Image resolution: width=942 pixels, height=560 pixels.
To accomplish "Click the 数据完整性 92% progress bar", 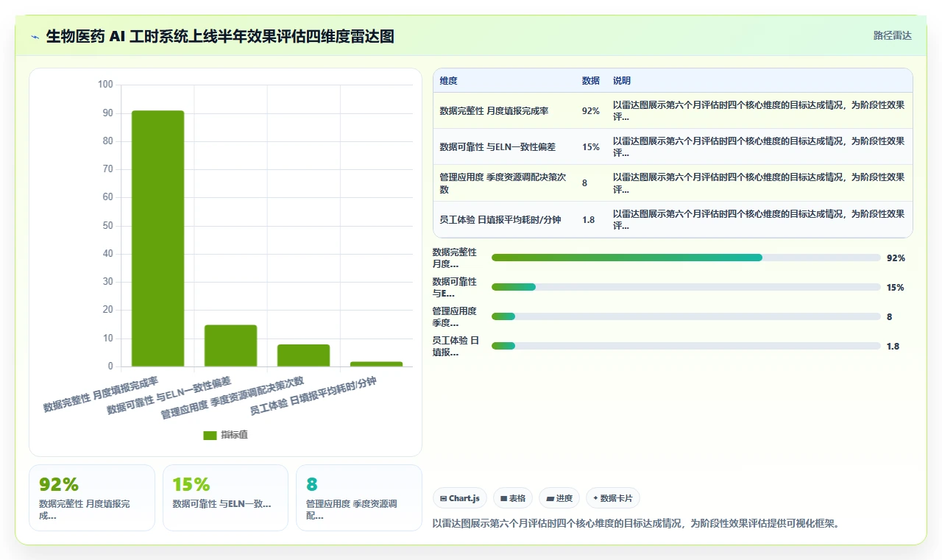I will coord(686,258).
